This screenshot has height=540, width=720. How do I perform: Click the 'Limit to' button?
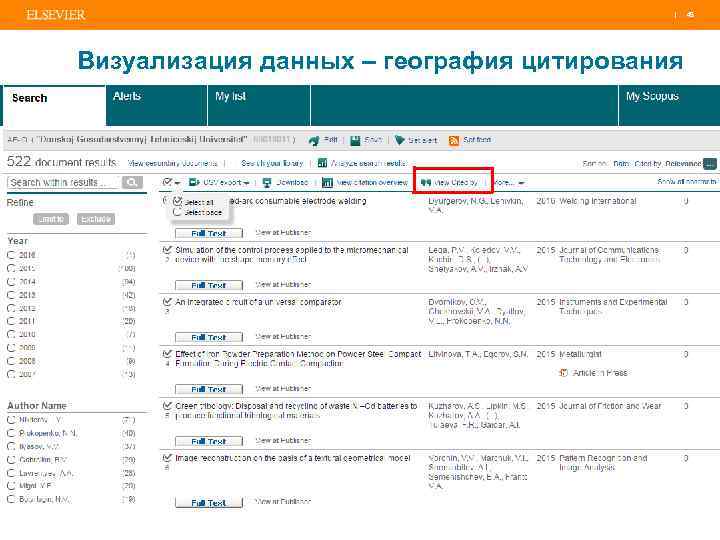pos(51,219)
